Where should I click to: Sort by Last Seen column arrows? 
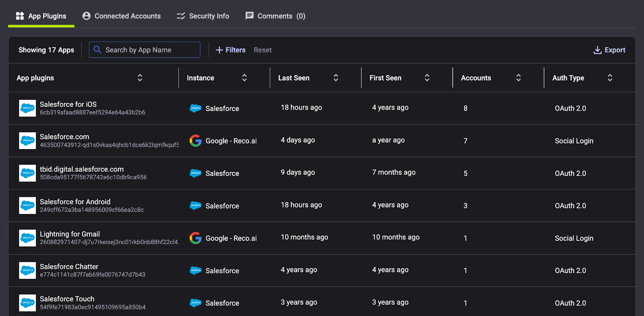pos(336,78)
